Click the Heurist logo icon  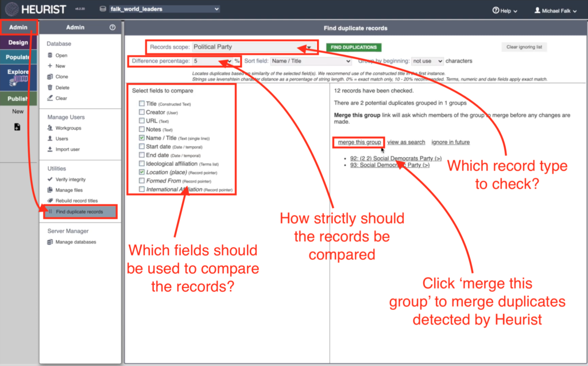click(x=11, y=9)
